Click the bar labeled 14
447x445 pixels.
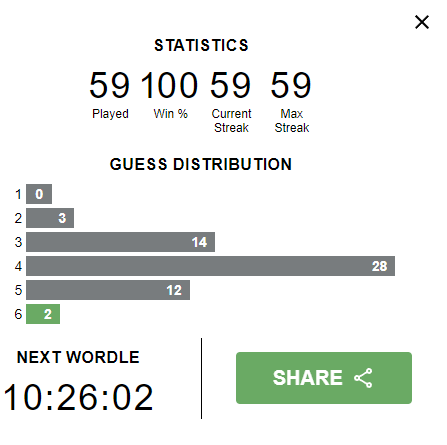pyautogui.click(x=120, y=242)
